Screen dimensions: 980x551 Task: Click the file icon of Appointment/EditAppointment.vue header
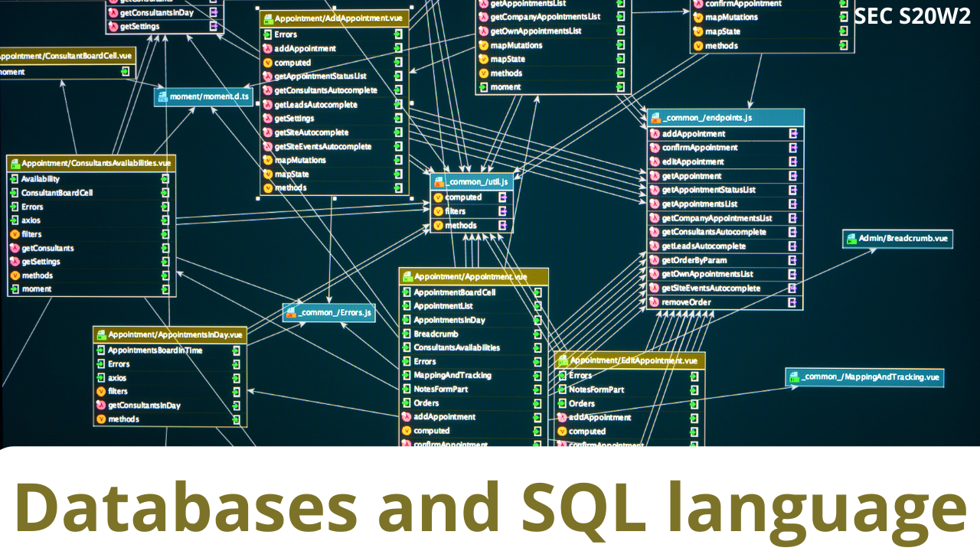point(562,360)
